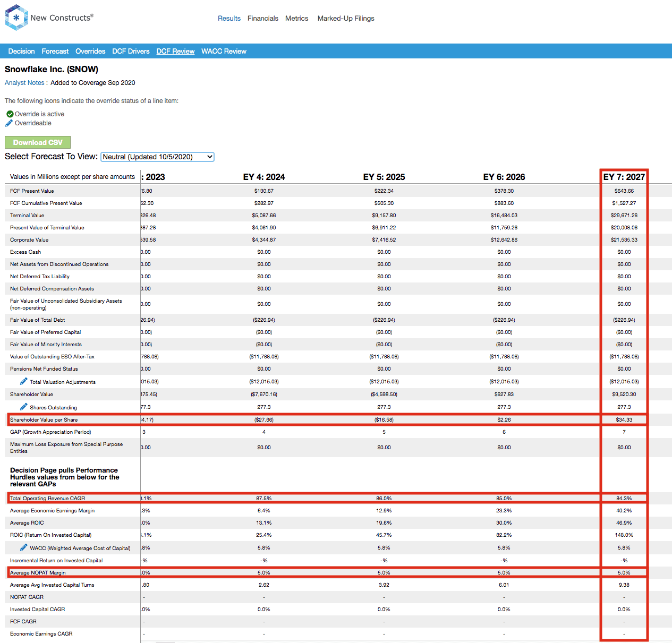Click the $34.33 value in EY 7
Screen dimensions: 672x643
tap(624, 420)
